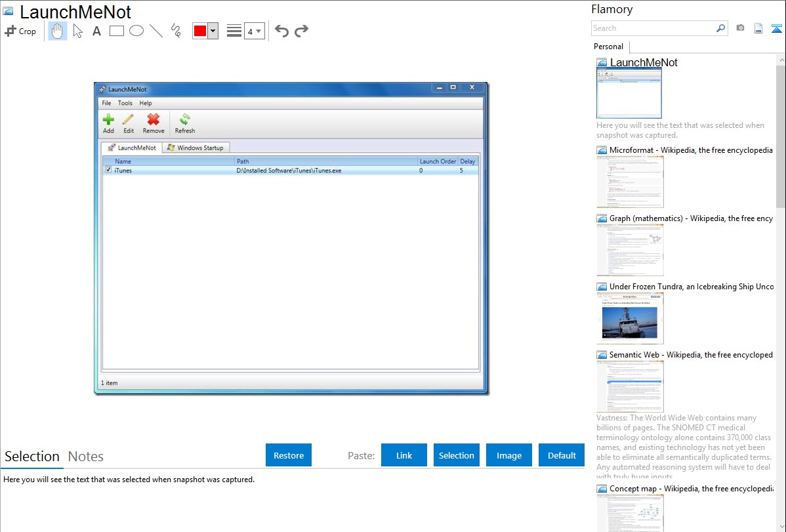
Task: Pick the rectangle drawing tool
Action: coord(117,31)
